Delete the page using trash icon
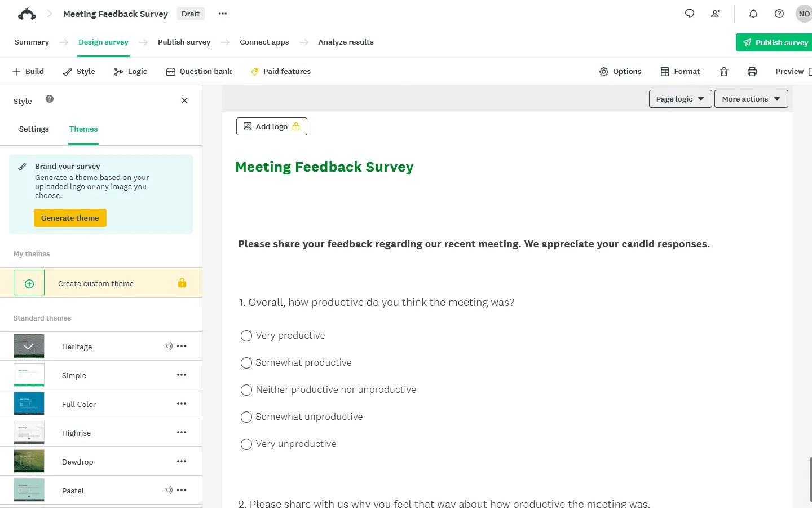 click(724, 71)
